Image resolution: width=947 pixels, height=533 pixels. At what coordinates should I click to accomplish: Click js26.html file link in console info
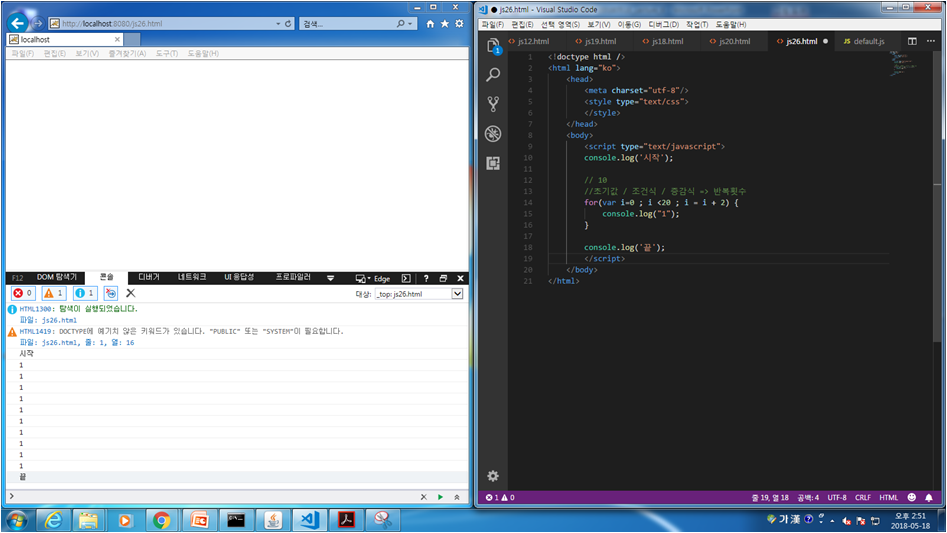coord(59,320)
